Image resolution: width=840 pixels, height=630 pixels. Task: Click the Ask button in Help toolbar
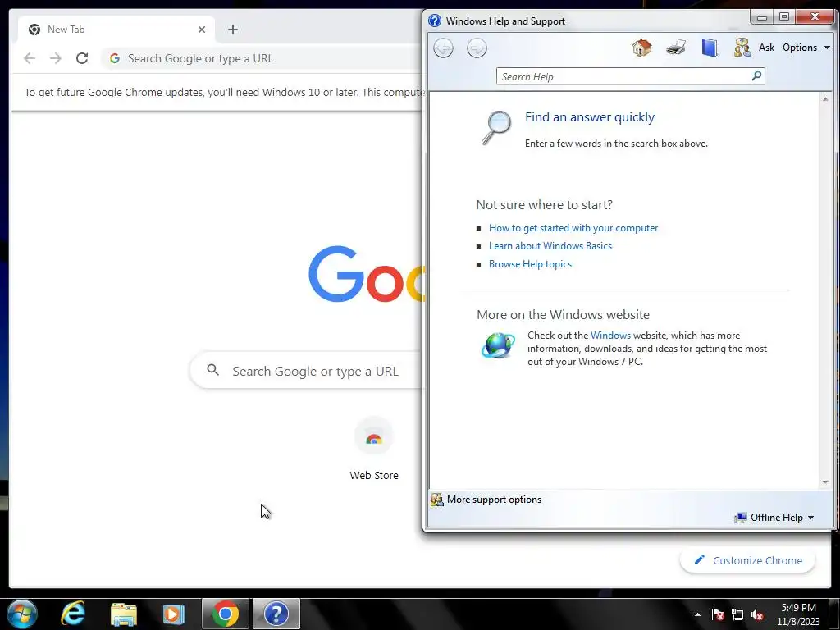click(x=767, y=48)
